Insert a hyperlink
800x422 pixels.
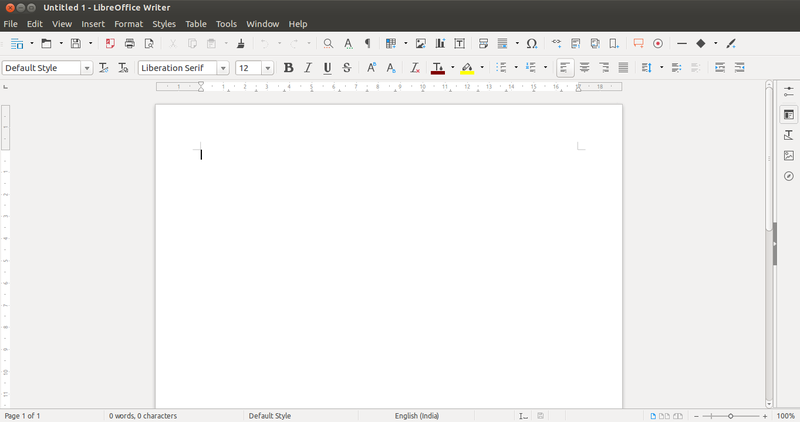pyautogui.click(x=556, y=44)
